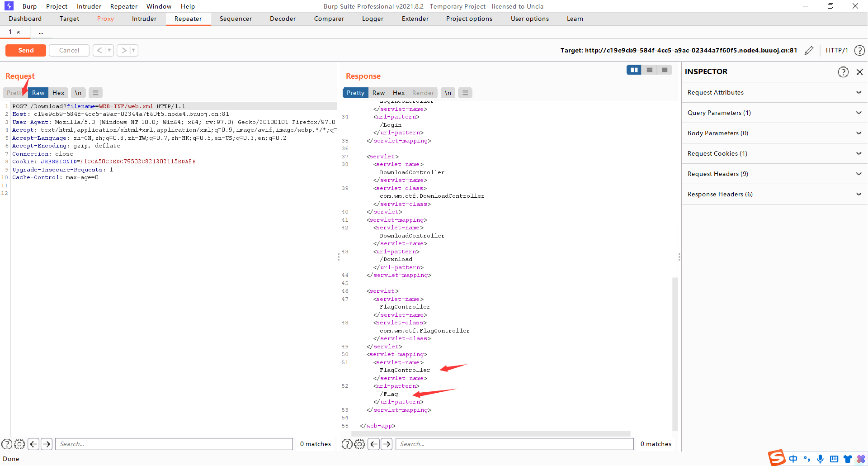
Task: Click the Send button
Action: [x=26, y=50]
